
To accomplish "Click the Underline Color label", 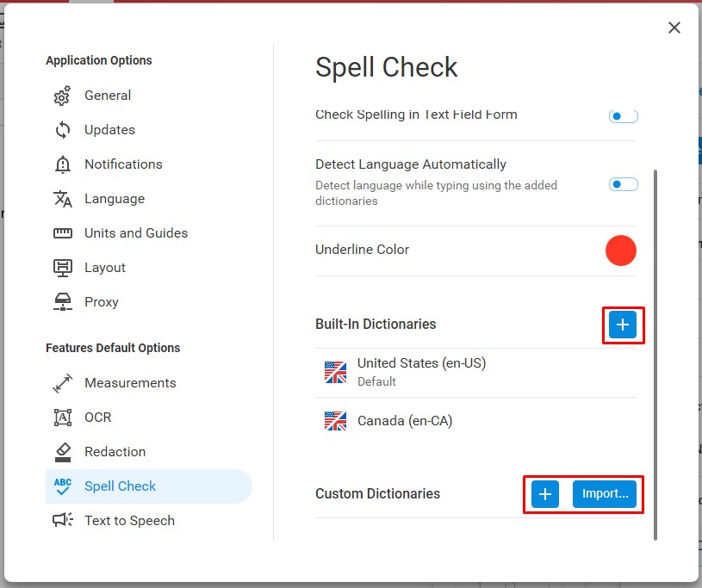I will (362, 250).
